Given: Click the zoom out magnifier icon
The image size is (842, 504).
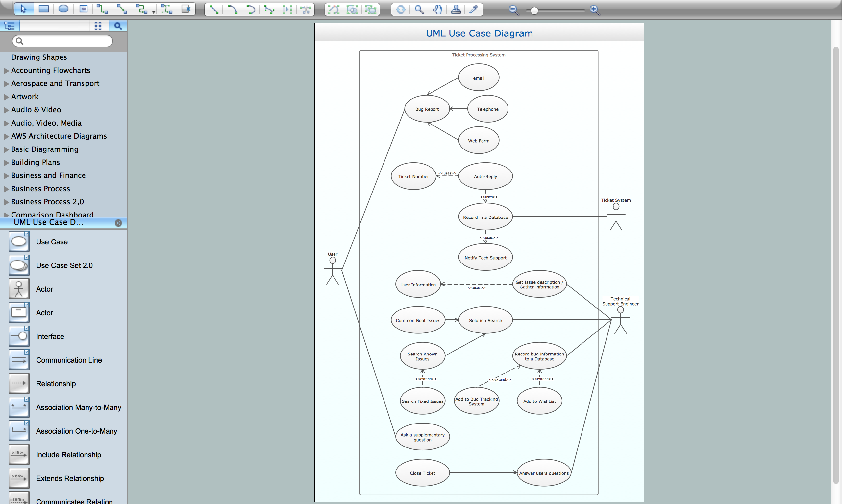Looking at the screenshot, I should [x=514, y=10].
